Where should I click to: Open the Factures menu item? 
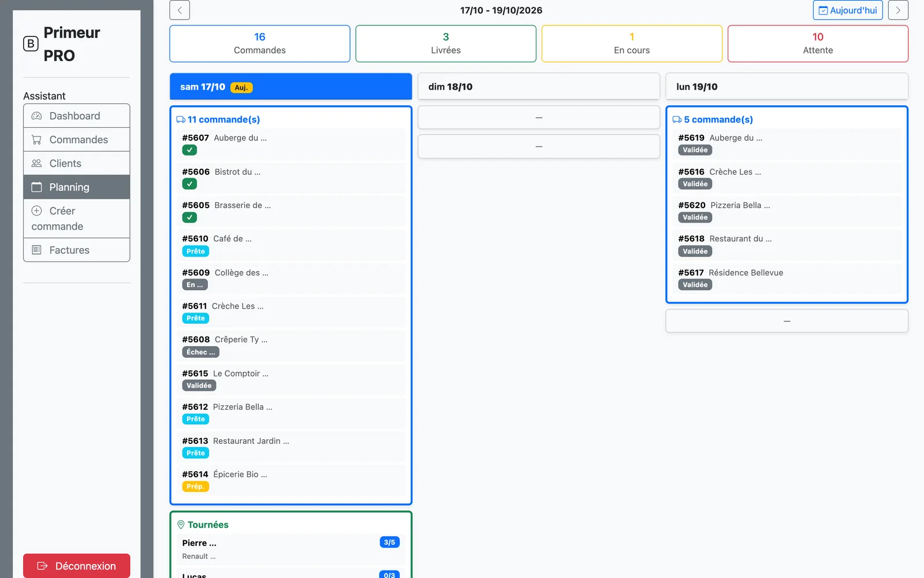(77, 250)
